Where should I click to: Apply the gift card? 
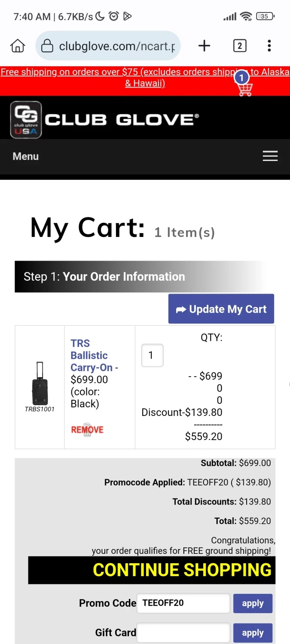click(x=253, y=633)
